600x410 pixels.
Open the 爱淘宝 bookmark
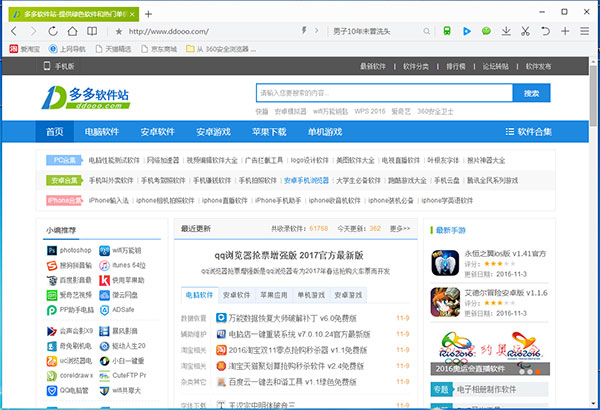pyautogui.click(x=24, y=49)
